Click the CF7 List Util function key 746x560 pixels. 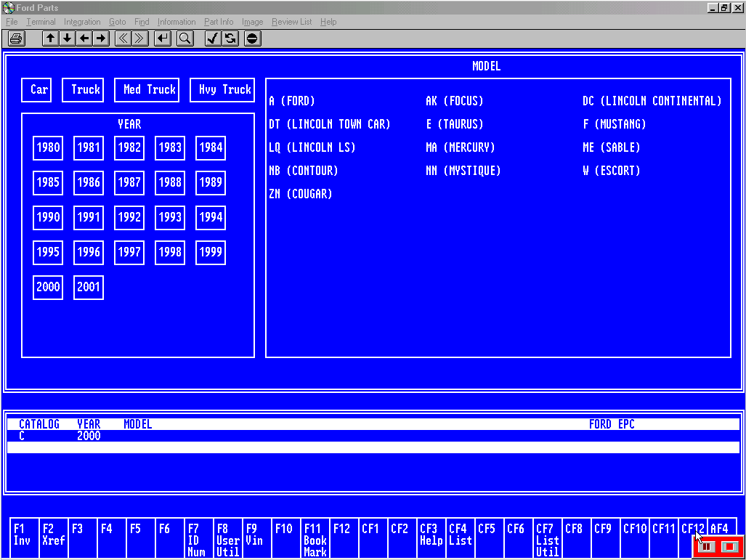click(547, 538)
